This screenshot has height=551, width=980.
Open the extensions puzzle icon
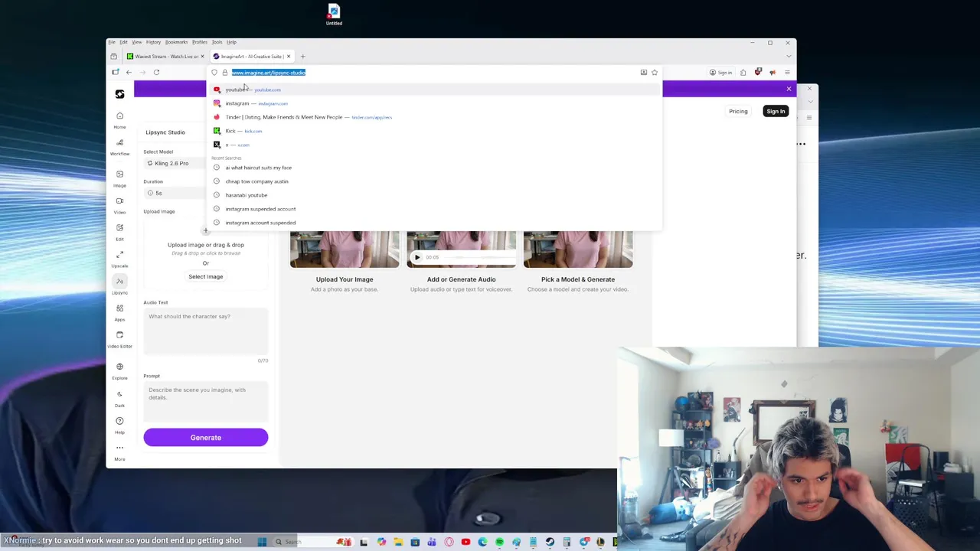743,73
